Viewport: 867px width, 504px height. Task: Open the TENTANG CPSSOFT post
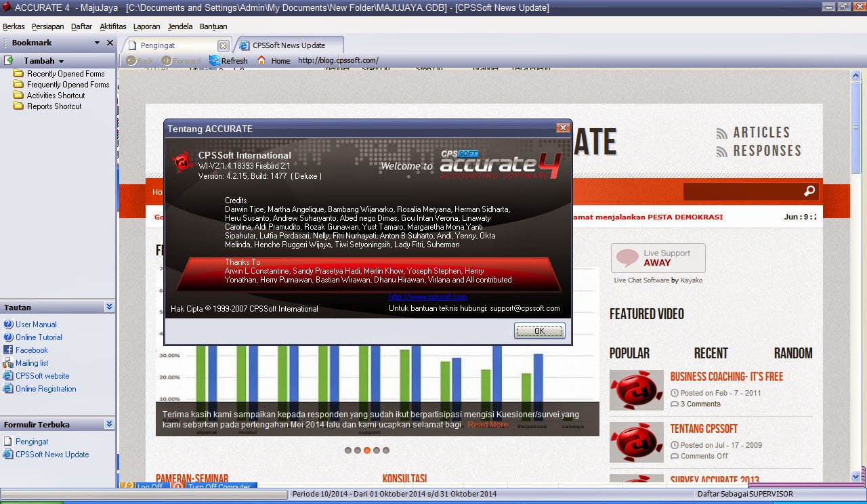coord(704,429)
